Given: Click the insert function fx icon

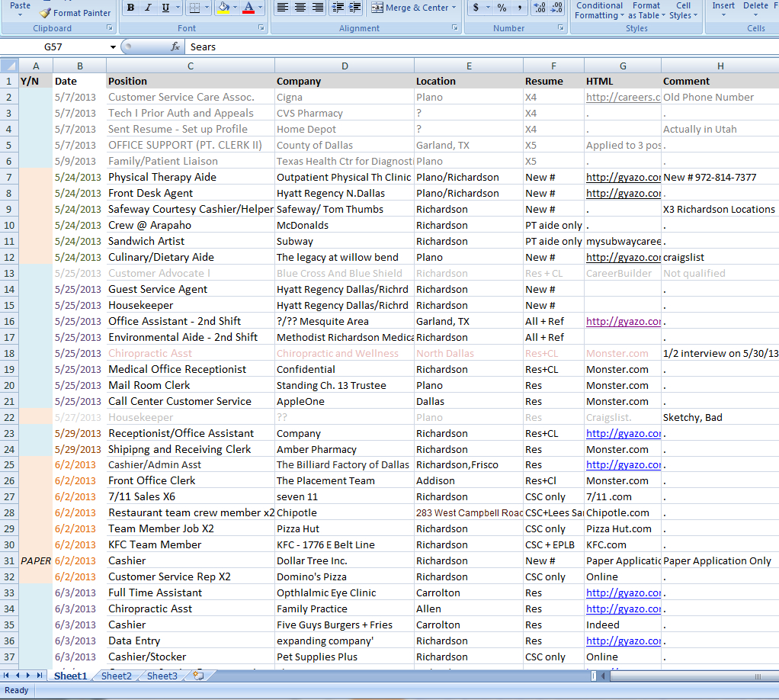Looking at the screenshot, I should (175, 47).
